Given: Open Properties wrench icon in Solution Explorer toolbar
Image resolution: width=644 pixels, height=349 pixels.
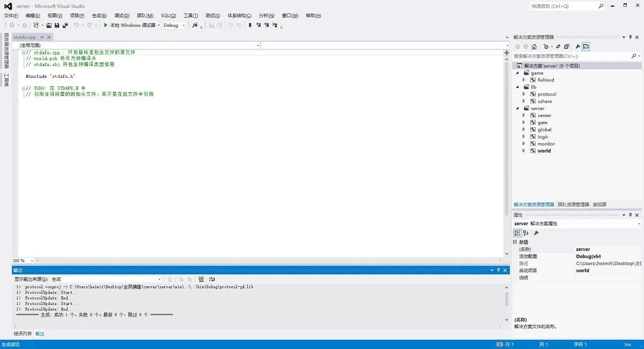Looking at the screenshot, I should (577, 47).
